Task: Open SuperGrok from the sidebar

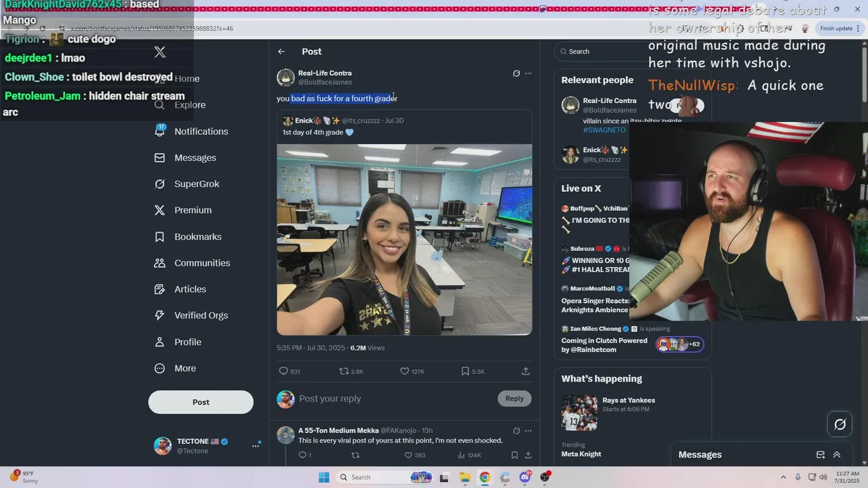Action: (x=186, y=184)
